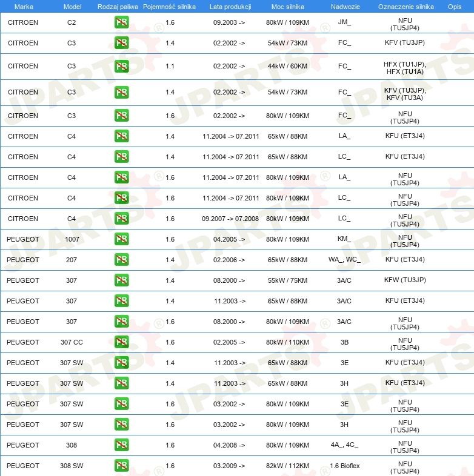Select the production date "02.2005 ->"
The image size is (474, 476).
[229, 342]
